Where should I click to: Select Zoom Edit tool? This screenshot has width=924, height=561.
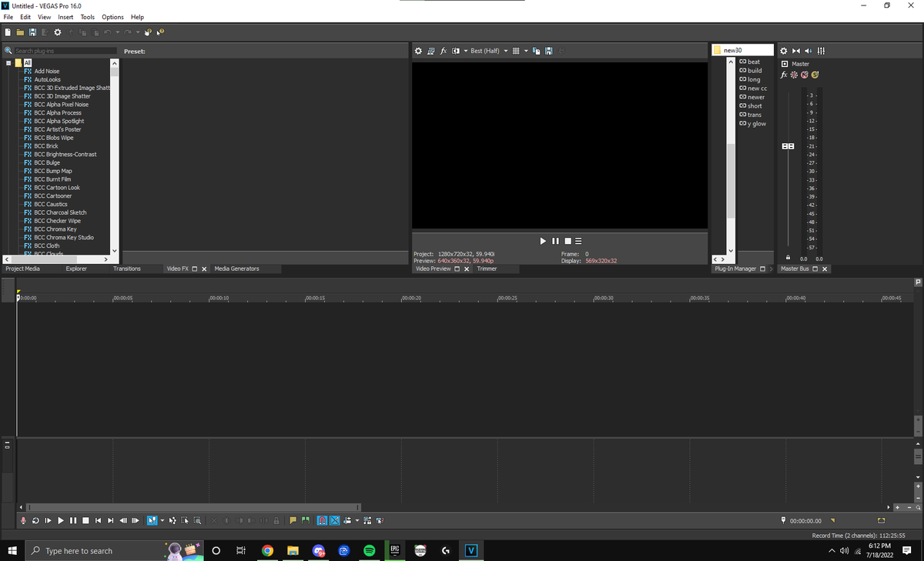[x=197, y=521]
